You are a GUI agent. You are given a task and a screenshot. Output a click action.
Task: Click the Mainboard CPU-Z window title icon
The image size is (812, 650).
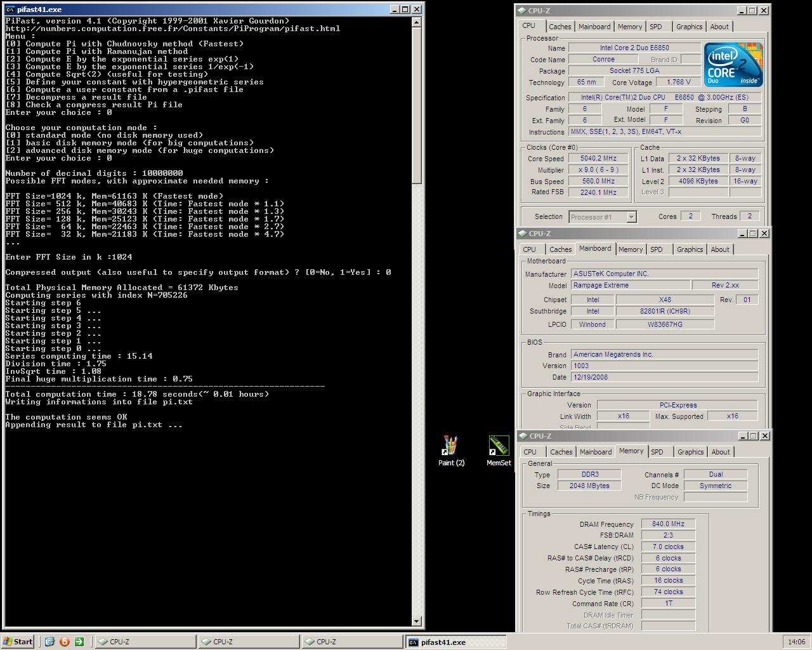pos(522,233)
